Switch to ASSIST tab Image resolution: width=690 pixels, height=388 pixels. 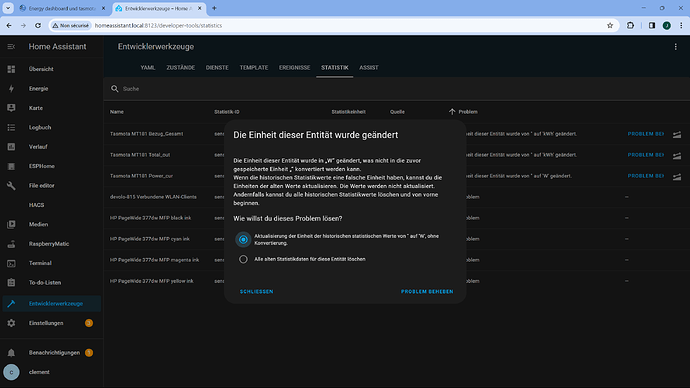pos(369,68)
